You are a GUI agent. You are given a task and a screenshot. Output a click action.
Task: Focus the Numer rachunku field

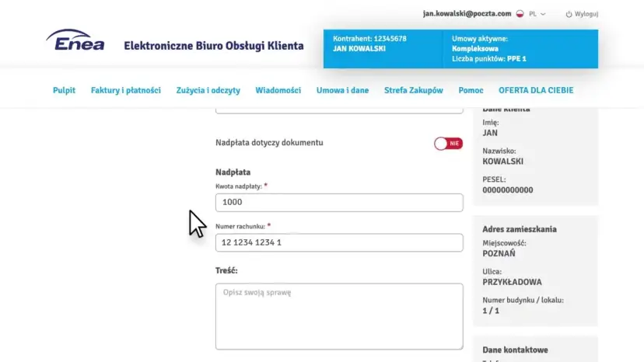(x=338, y=242)
